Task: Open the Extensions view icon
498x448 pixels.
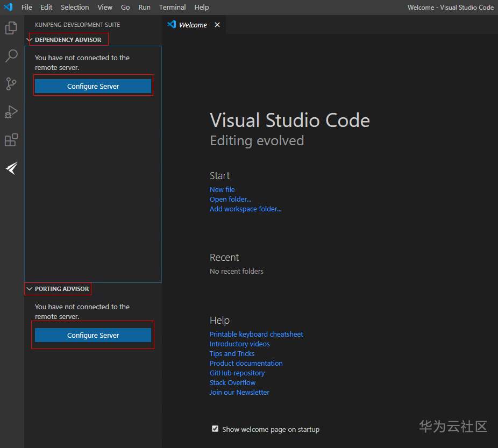Action: pos(11,140)
